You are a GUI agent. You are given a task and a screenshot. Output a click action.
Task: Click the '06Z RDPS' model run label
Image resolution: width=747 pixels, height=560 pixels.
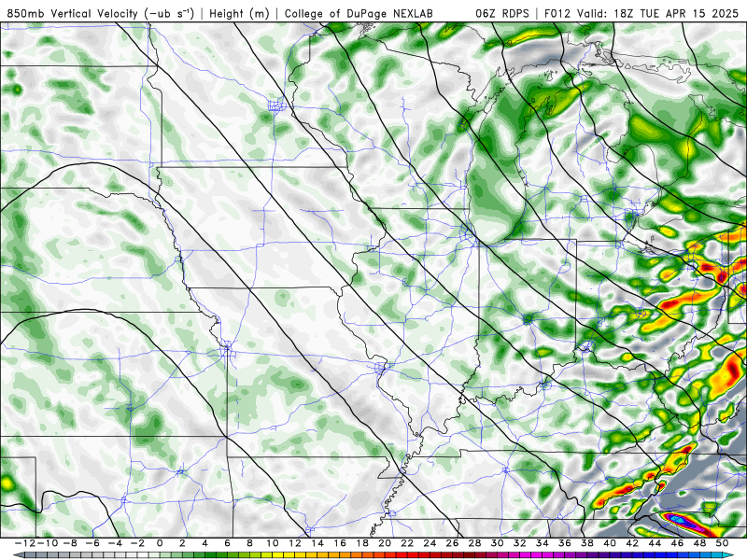pyautogui.click(x=502, y=14)
